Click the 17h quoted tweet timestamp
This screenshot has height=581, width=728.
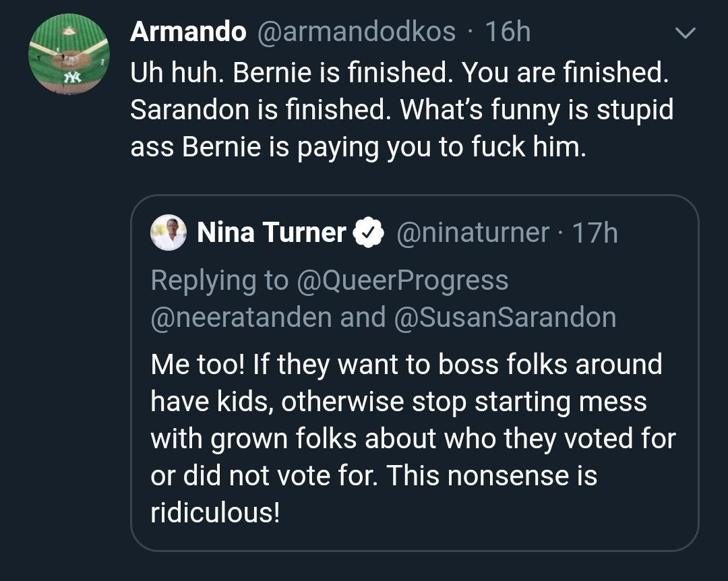pos(595,233)
